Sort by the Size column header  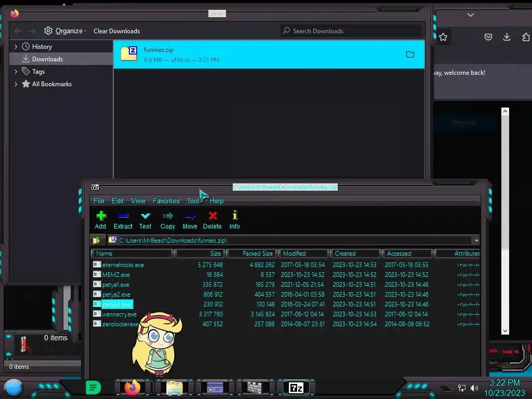tap(201, 254)
